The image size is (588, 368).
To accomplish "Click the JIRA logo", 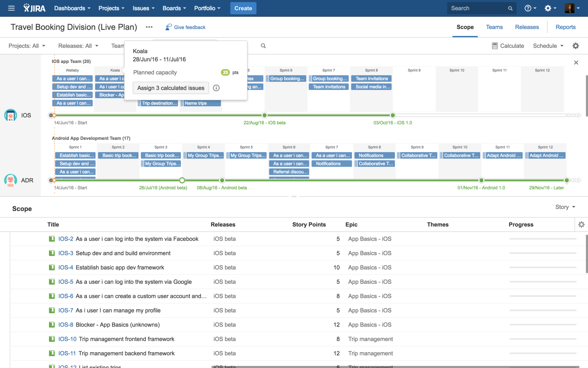I will pyautogui.click(x=34, y=8).
